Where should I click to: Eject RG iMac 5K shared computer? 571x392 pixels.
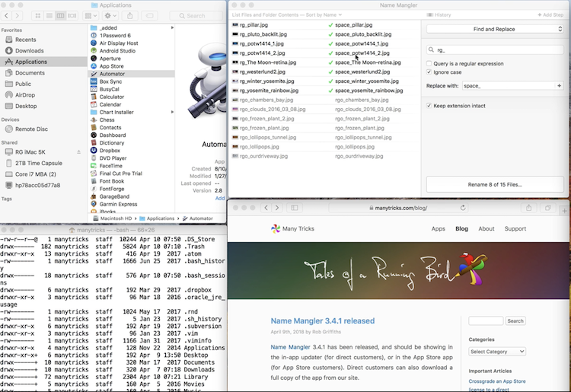point(78,151)
